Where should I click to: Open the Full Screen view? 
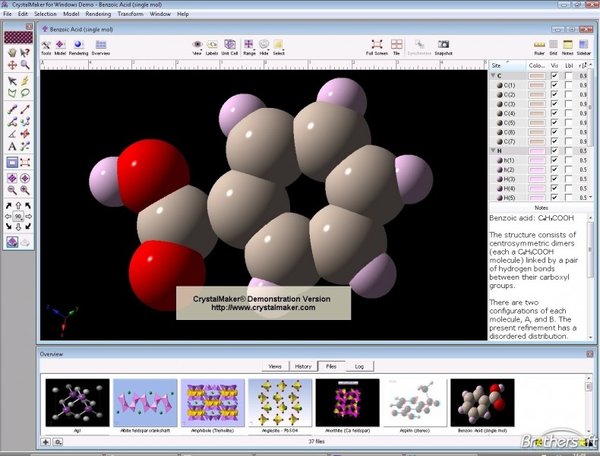[x=378, y=46]
